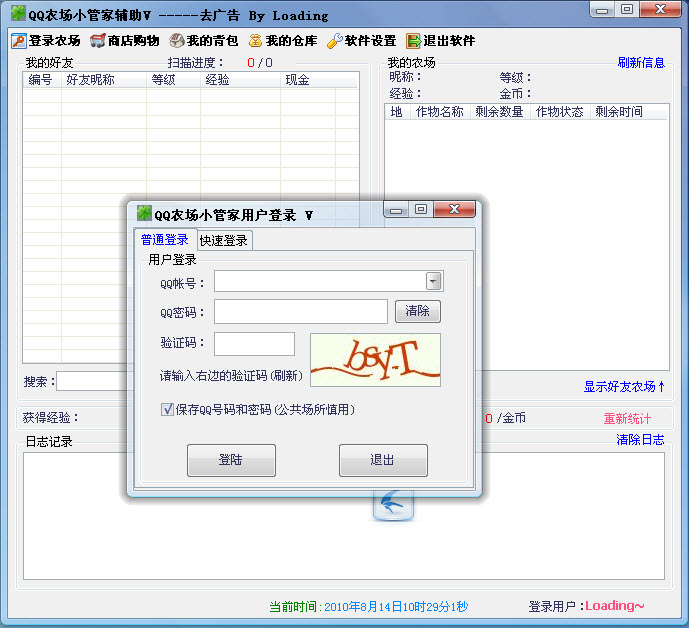Maximize the login dialog
This screenshot has width=689, height=628.
coord(421,210)
